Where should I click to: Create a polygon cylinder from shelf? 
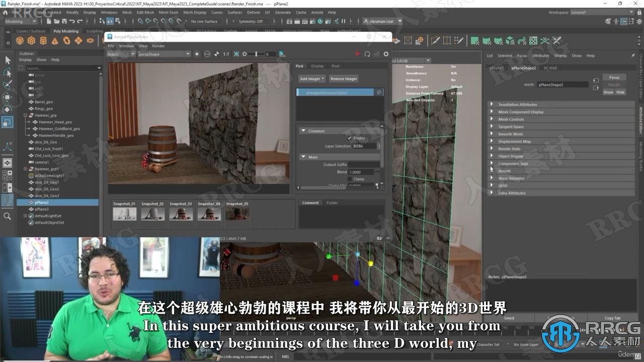point(43,41)
